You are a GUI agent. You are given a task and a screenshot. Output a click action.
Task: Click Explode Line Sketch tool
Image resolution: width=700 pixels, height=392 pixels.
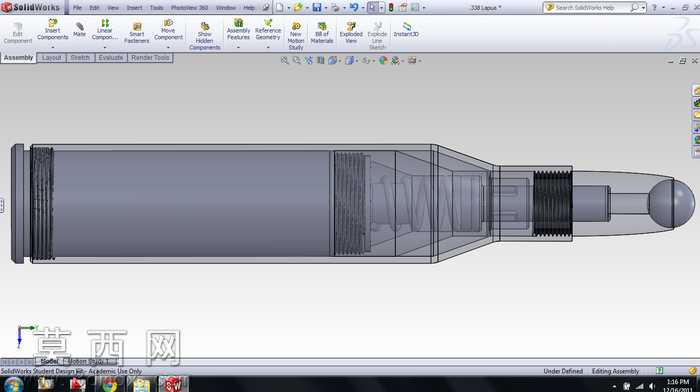(x=377, y=36)
